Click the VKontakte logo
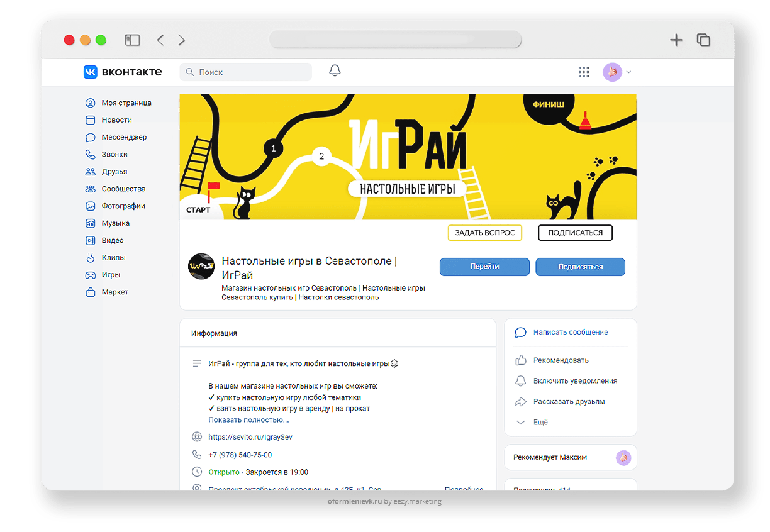The width and height of the screenshot is (770, 532). 123,72
